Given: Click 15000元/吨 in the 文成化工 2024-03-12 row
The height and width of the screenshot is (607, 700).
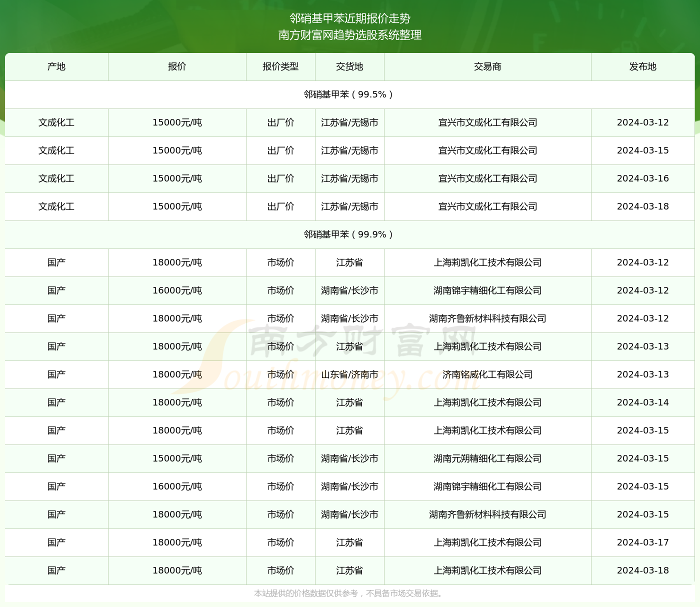Looking at the screenshot, I should [177, 122].
